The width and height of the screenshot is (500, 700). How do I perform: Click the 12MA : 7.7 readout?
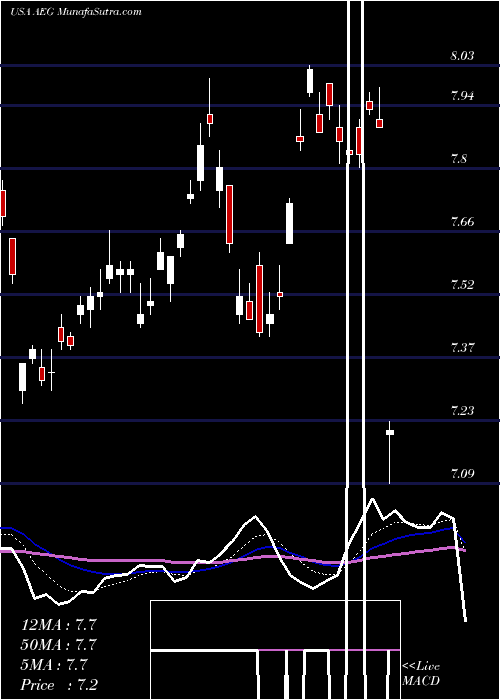[59, 624]
